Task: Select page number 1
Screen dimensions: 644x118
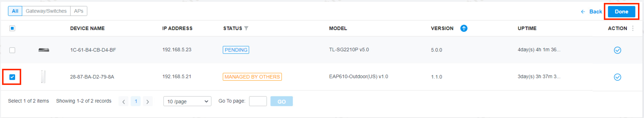Action: (136, 101)
